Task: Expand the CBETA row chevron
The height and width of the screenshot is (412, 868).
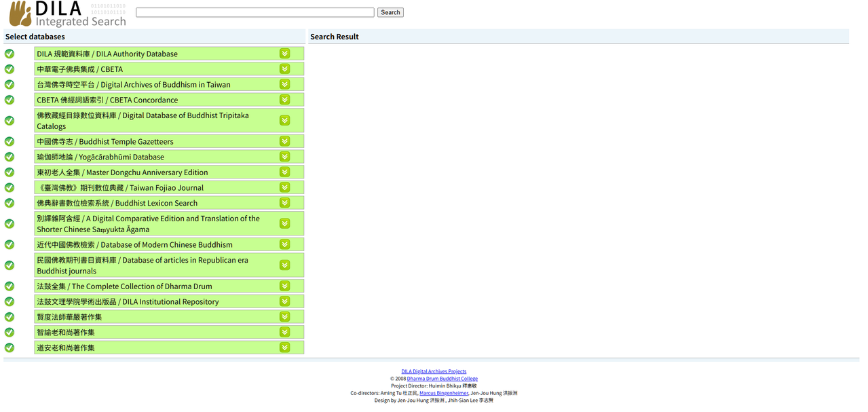Action: pyautogui.click(x=285, y=69)
